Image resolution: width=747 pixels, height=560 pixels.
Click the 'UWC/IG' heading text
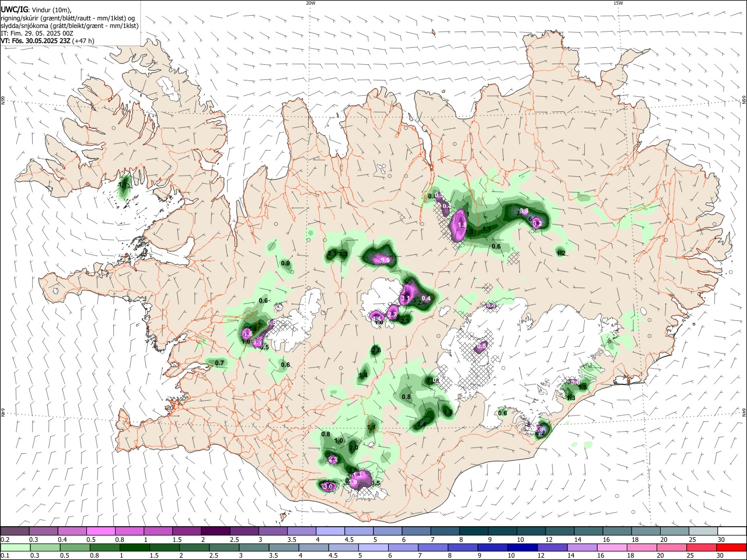point(14,9)
